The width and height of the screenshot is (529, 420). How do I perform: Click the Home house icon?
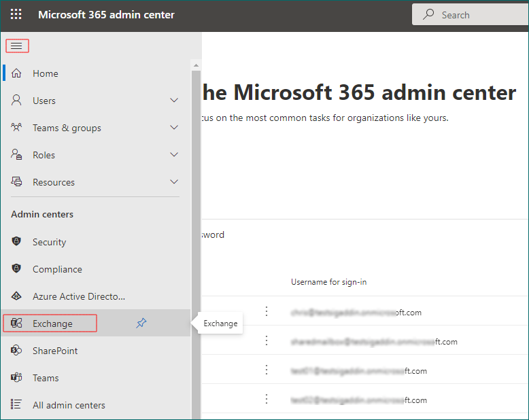(17, 73)
